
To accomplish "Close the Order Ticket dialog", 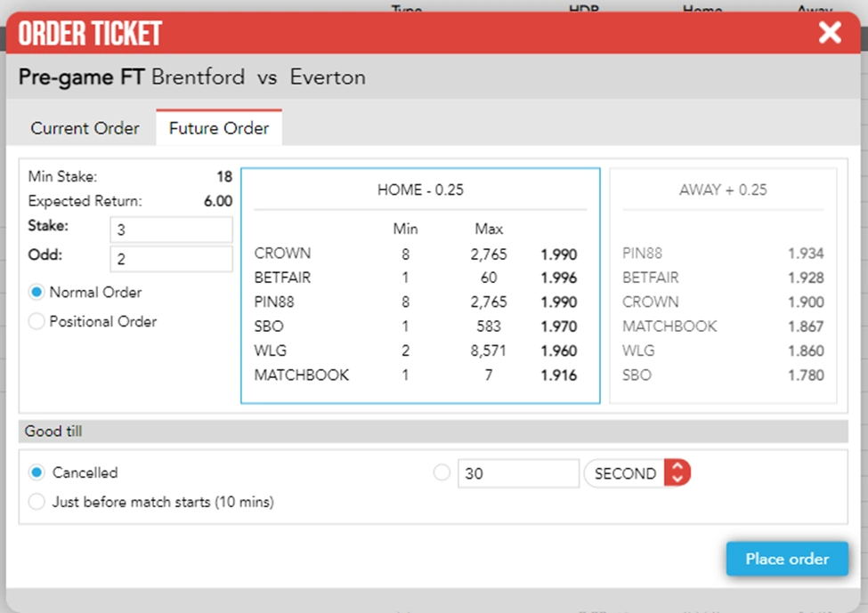I will tap(829, 32).
